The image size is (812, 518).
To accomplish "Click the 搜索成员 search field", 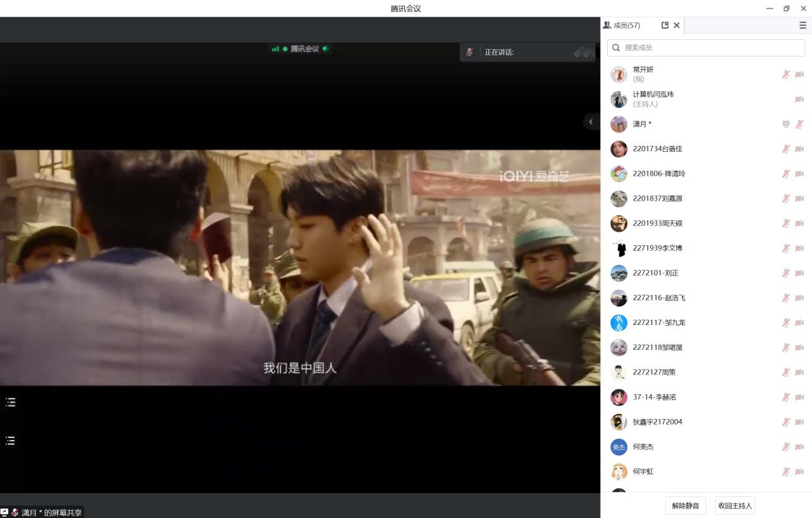I will 706,48.
